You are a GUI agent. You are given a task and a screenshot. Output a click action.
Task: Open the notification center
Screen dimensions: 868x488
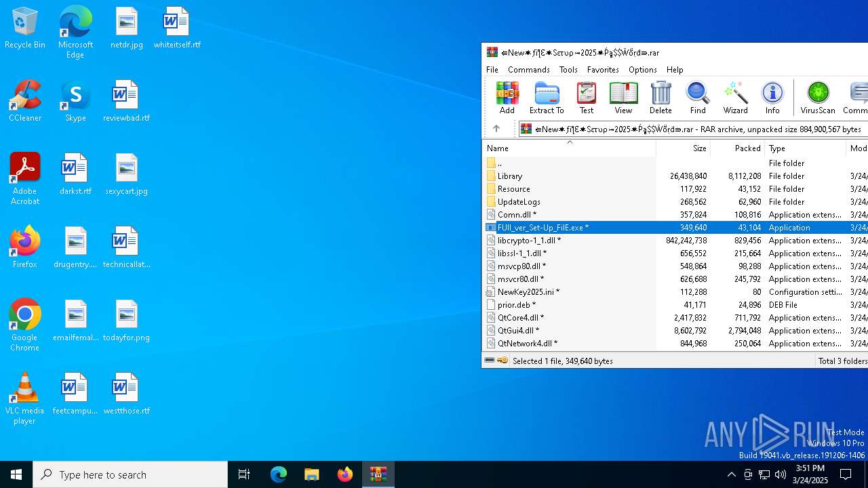tap(846, 474)
